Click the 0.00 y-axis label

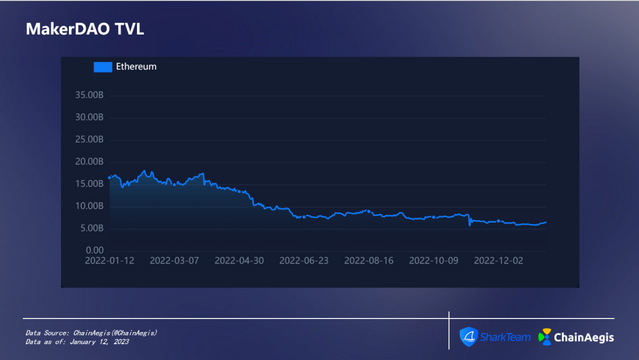pyautogui.click(x=95, y=250)
